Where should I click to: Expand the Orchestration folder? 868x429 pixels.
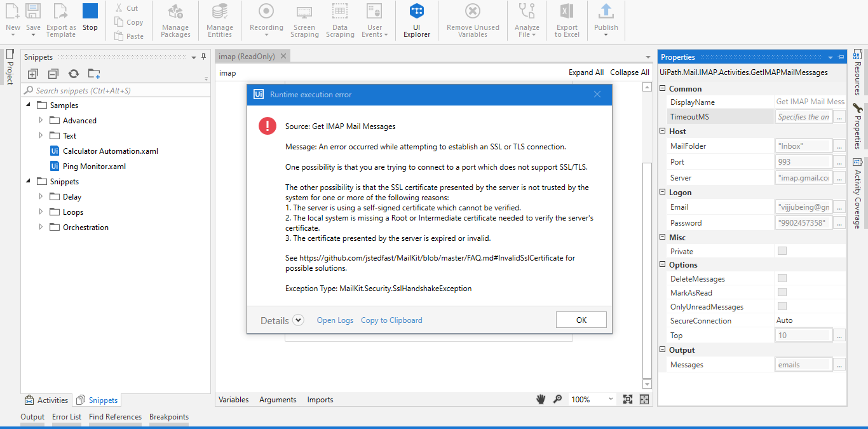point(41,227)
